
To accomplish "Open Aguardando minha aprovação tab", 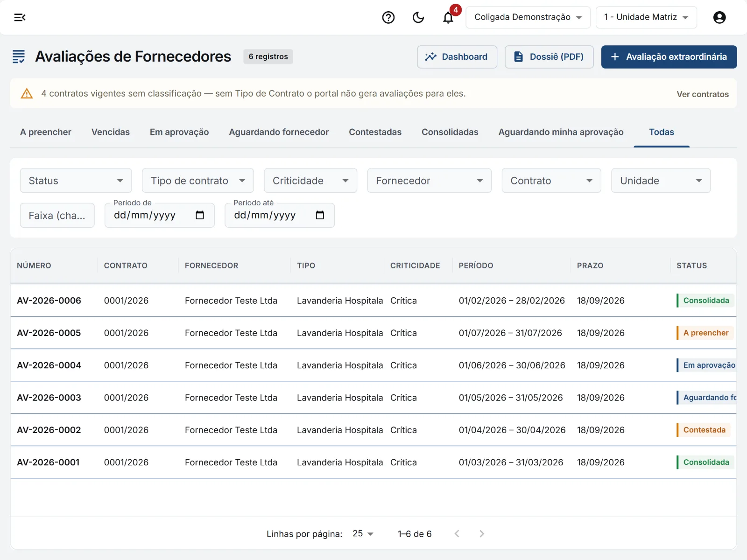I will pos(561,132).
